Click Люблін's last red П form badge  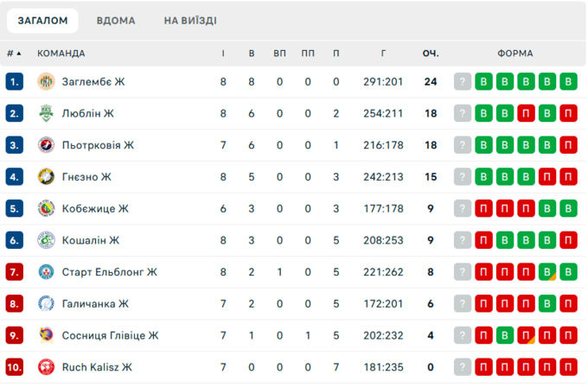tap(568, 113)
